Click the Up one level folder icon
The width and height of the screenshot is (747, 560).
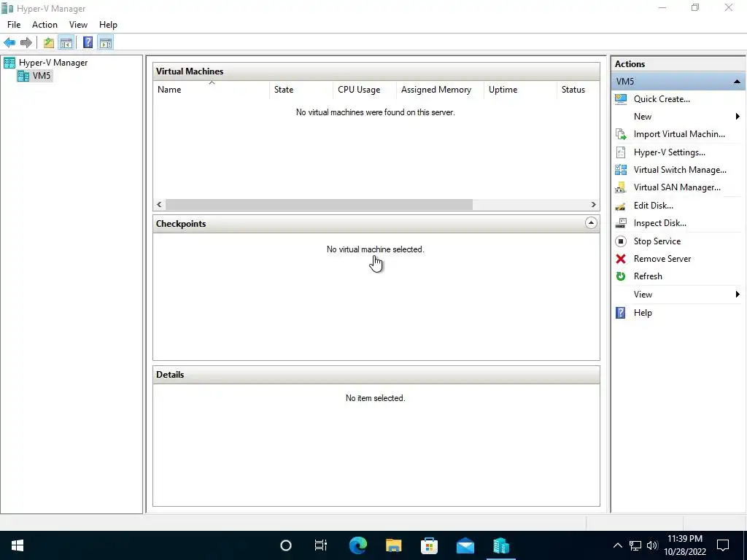click(49, 43)
